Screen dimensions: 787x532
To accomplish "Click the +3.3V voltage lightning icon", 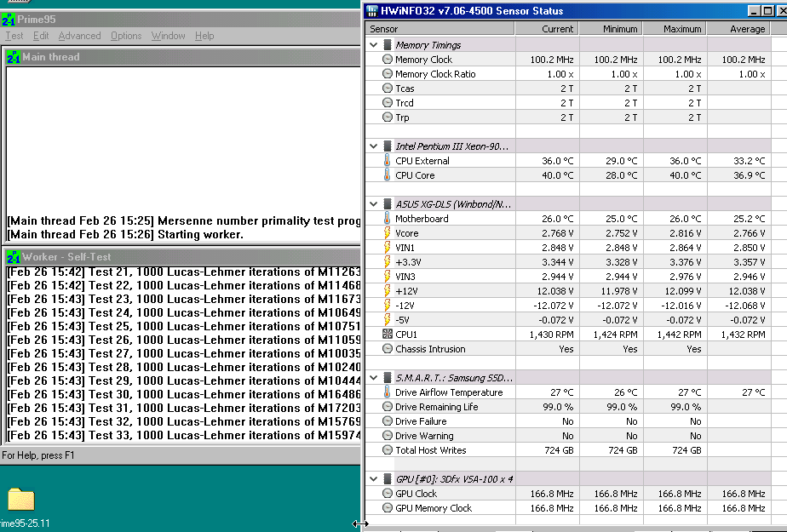I will 387,261.
